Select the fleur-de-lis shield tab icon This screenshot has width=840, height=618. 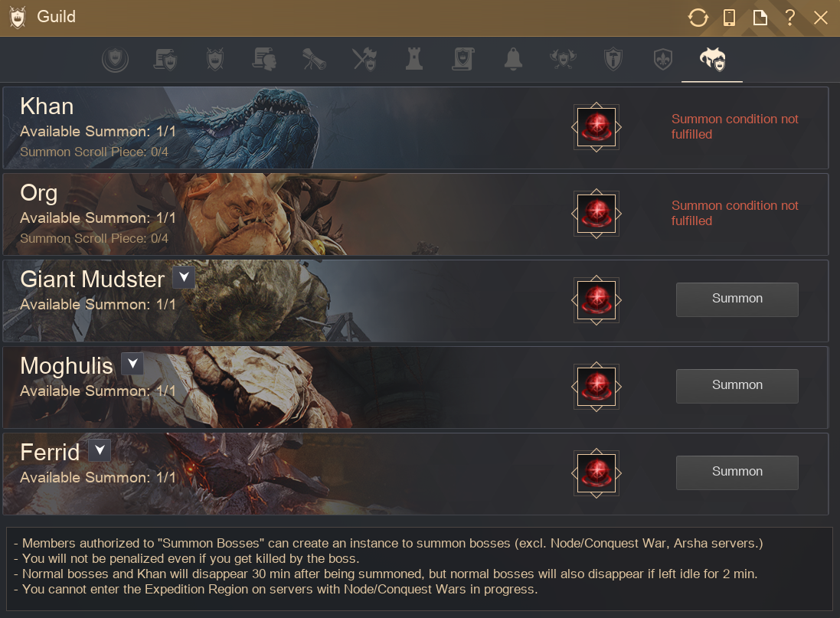click(662, 59)
